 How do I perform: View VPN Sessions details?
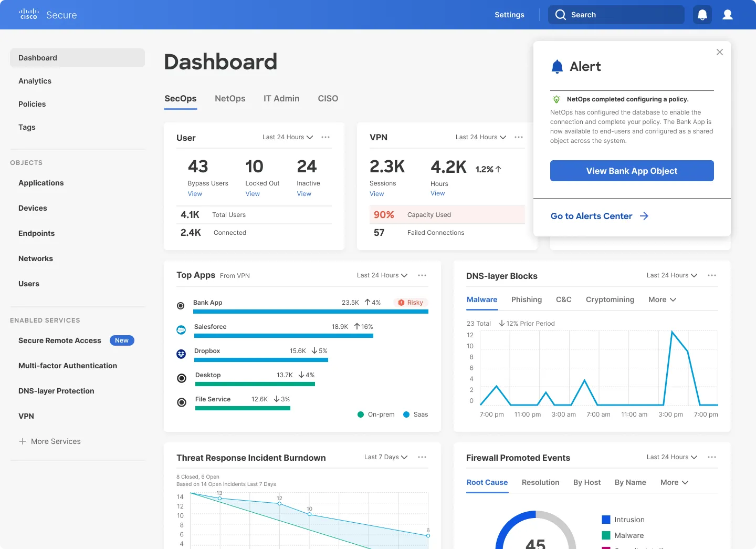pos(377,194)
